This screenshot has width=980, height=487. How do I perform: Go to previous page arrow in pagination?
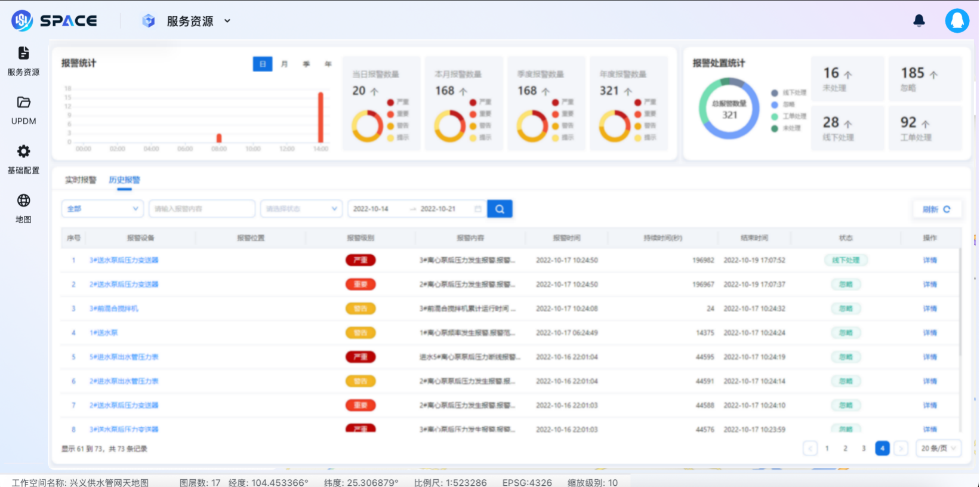coord(810,448)
